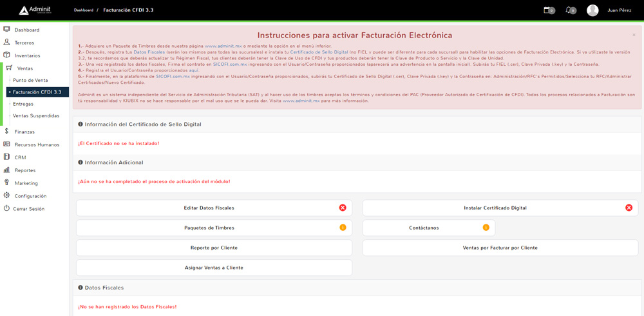Click the Inventarios box icon

click(6, 55)
